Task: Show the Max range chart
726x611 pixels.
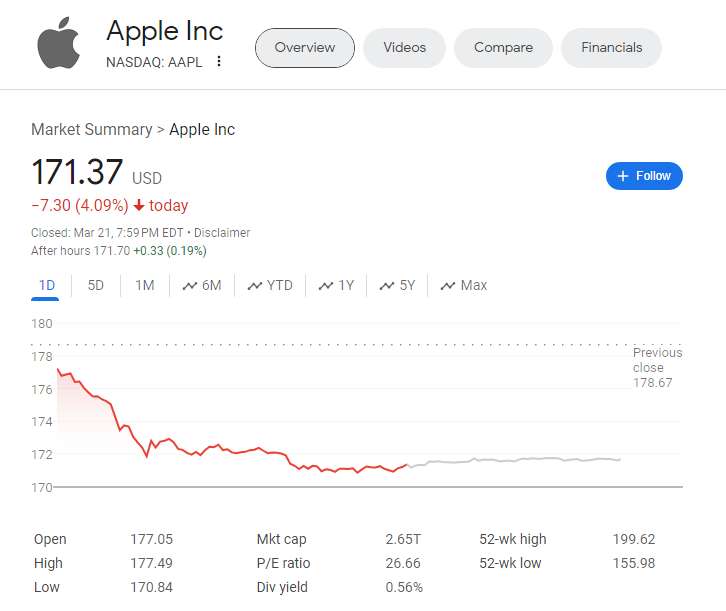Action: 464,285
